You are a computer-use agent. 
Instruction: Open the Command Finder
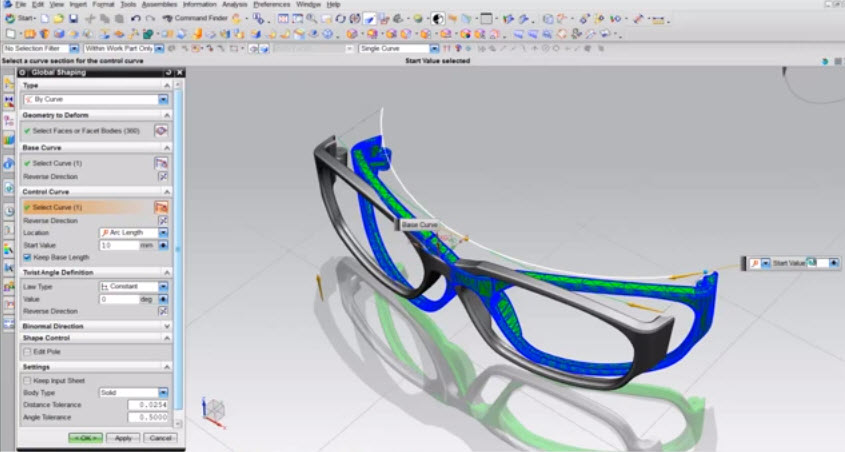(x=195, y=18)
